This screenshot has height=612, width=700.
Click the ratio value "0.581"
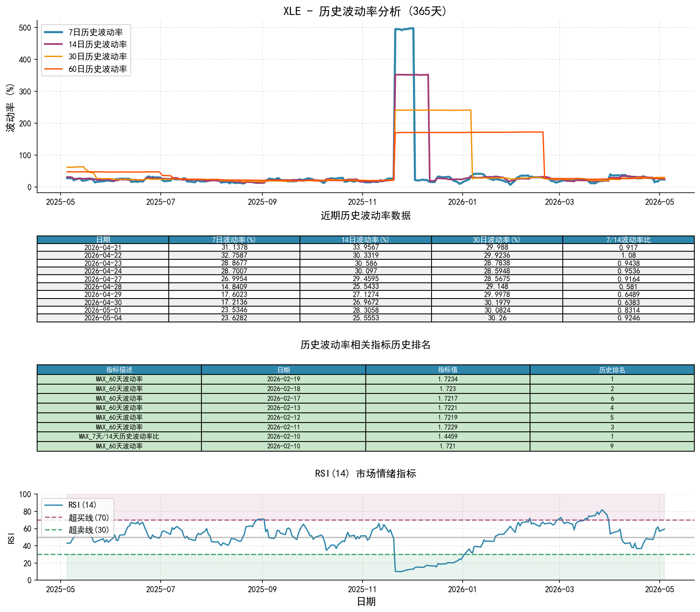[x=629, y=287]
